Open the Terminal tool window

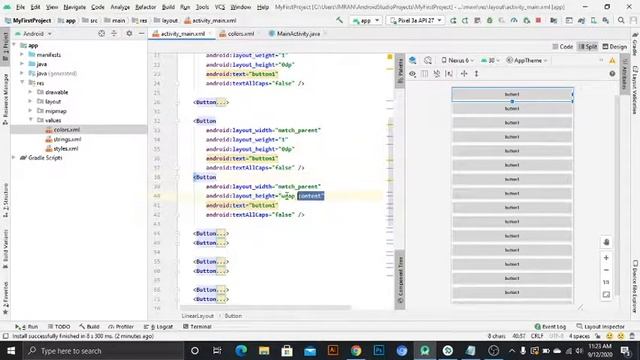pyautogui.click(x=197, y=327)
